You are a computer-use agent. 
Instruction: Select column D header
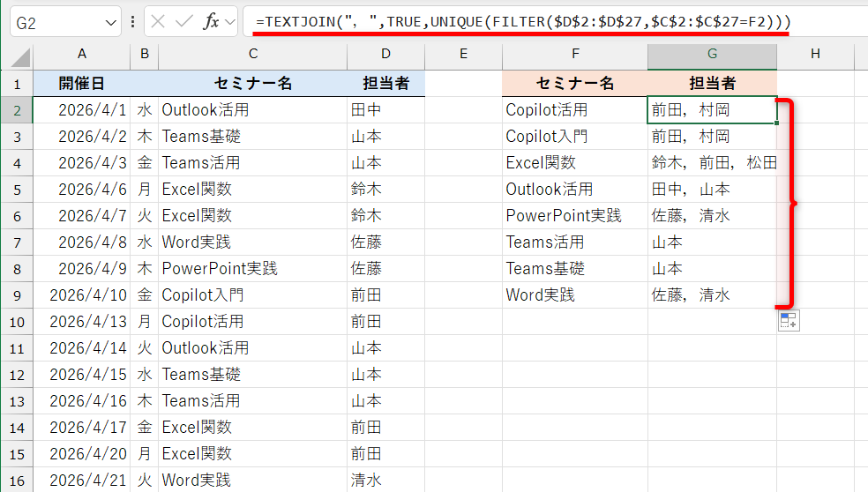[x=385, y=54]
